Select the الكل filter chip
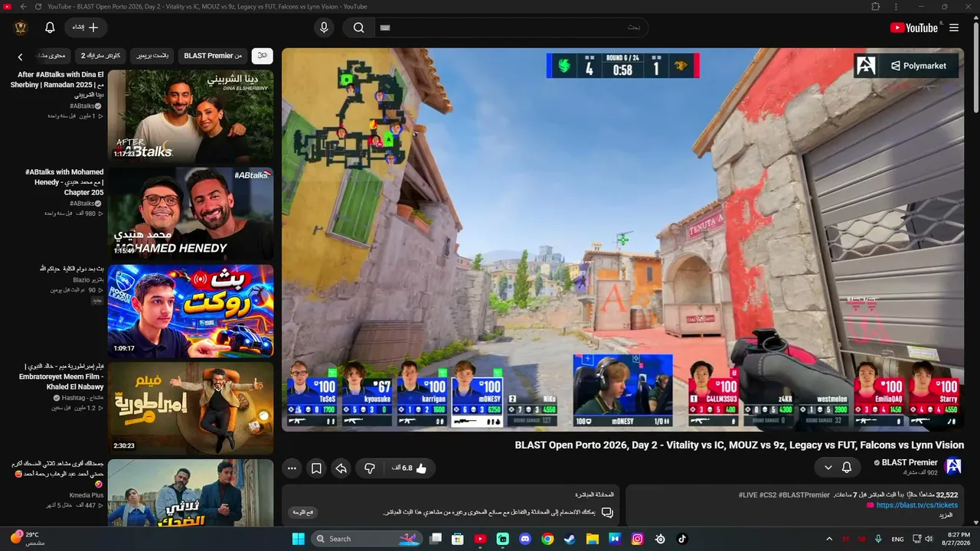The image size is (980, 551). point(263,56)
